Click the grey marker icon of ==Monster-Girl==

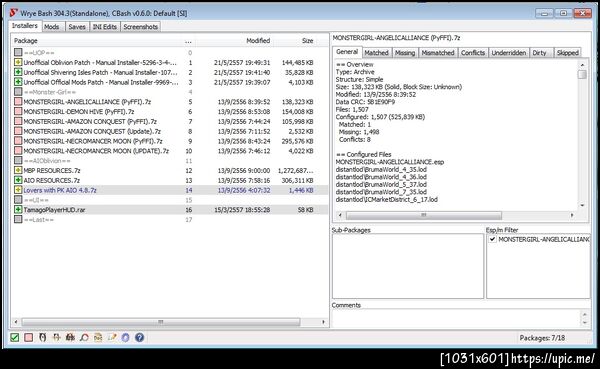[x=18, y=92]
